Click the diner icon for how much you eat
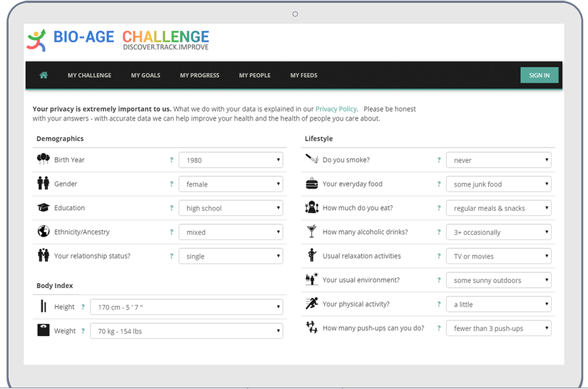Screen dimensions: 588x389 (x=312, y=207)
